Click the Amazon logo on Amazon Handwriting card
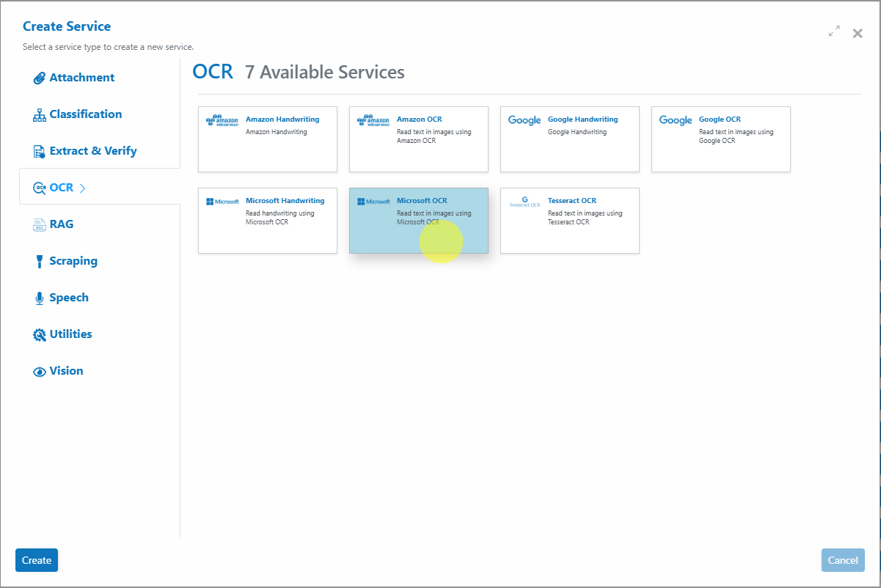This screenshot has width=881, height=588. pos(222,120)
